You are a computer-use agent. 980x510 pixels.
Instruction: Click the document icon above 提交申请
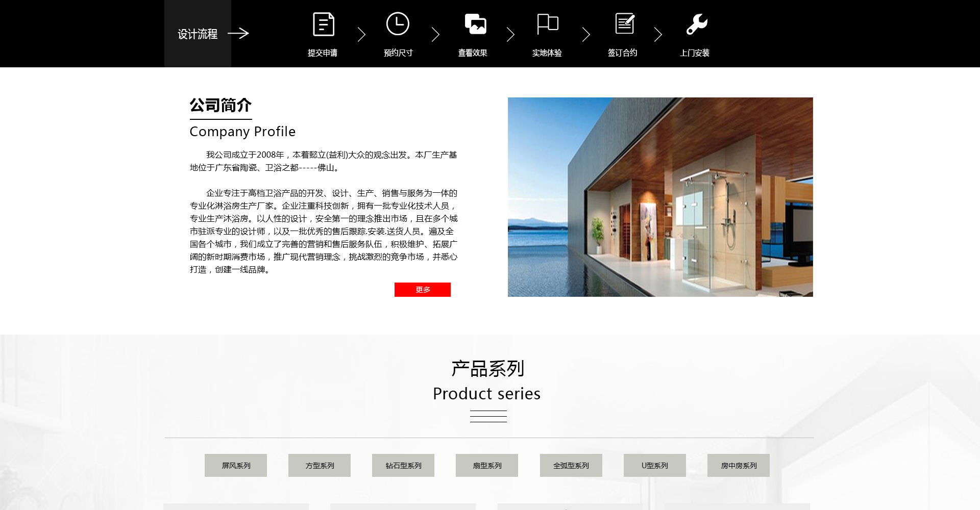point(323,24)
